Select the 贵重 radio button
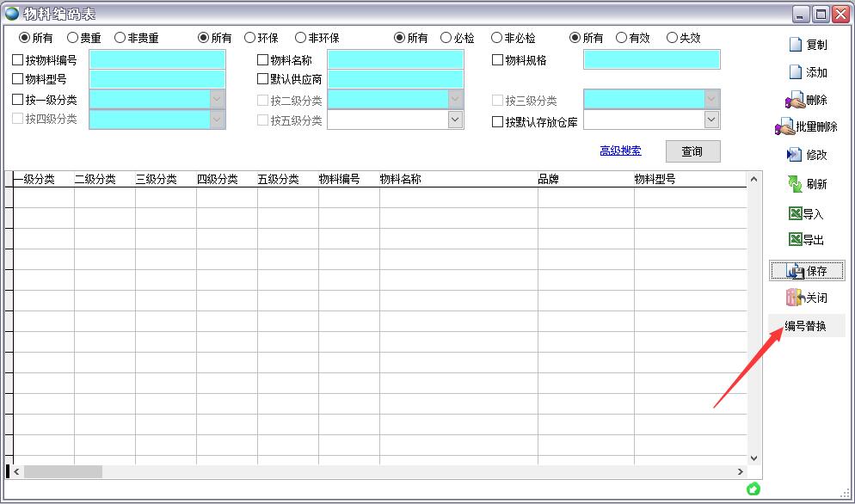Image resolution: width=855 pixels, height=504 pixels. (73, 38)
